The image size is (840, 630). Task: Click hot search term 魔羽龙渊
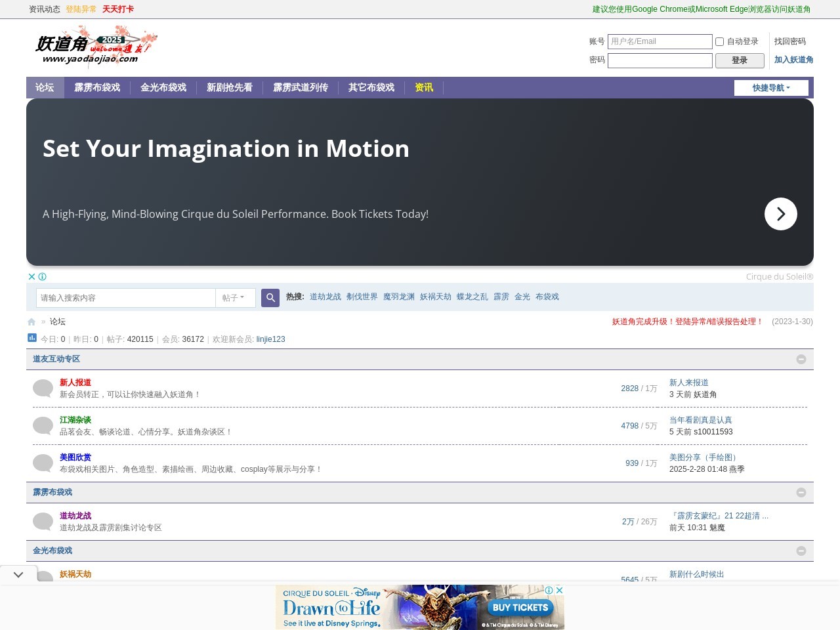pyautogui.click(x=399, y=297)
